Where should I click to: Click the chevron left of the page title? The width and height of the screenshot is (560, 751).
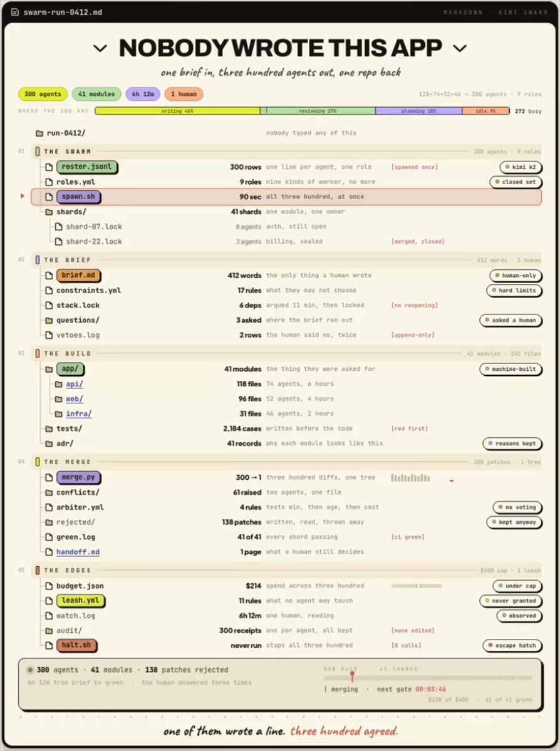tap(100, 48)
